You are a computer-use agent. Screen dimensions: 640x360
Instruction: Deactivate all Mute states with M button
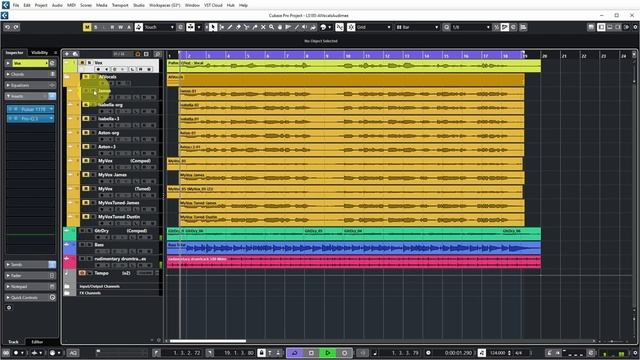click(87, 27)
